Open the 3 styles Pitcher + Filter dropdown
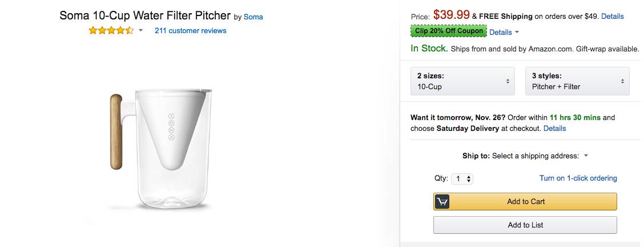644x247 pixels. (577, 81)
